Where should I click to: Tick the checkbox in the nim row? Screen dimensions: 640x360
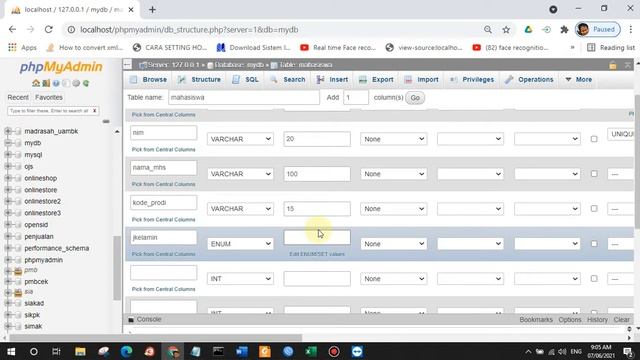pos(594,139)
